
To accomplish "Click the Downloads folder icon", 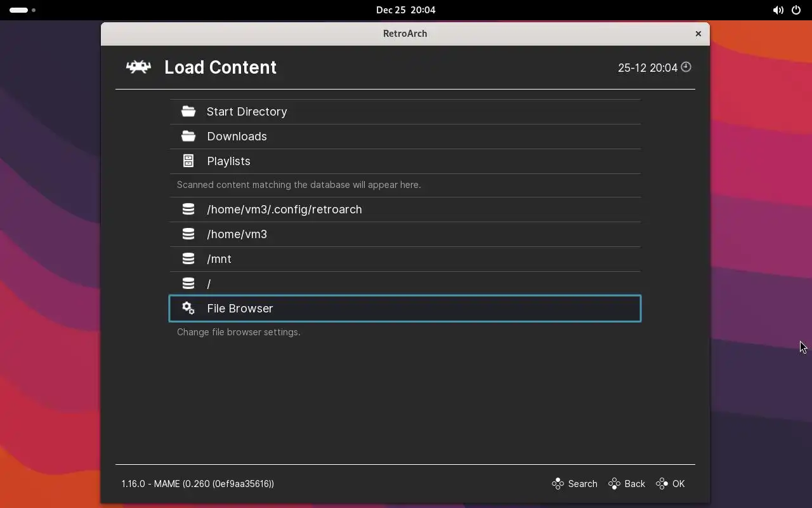I will tap(188, 137).
